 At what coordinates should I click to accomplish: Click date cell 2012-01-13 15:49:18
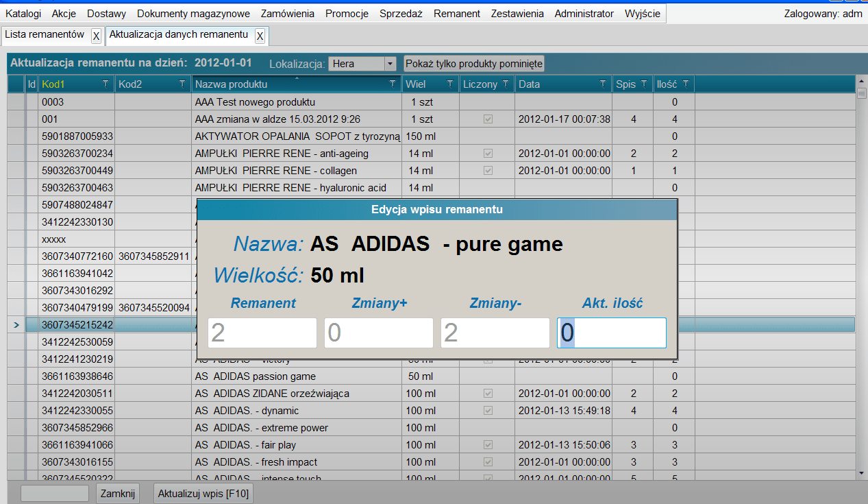pos(564,411)
